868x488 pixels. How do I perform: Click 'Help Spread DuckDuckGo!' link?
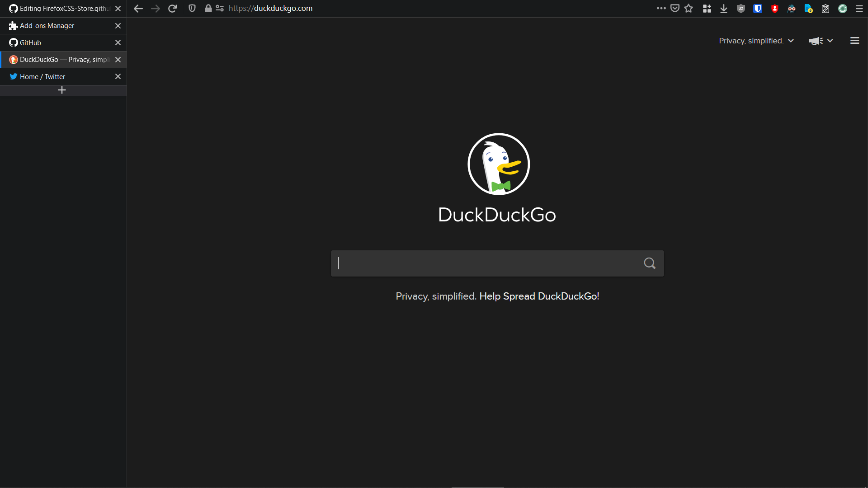point(539,296)
